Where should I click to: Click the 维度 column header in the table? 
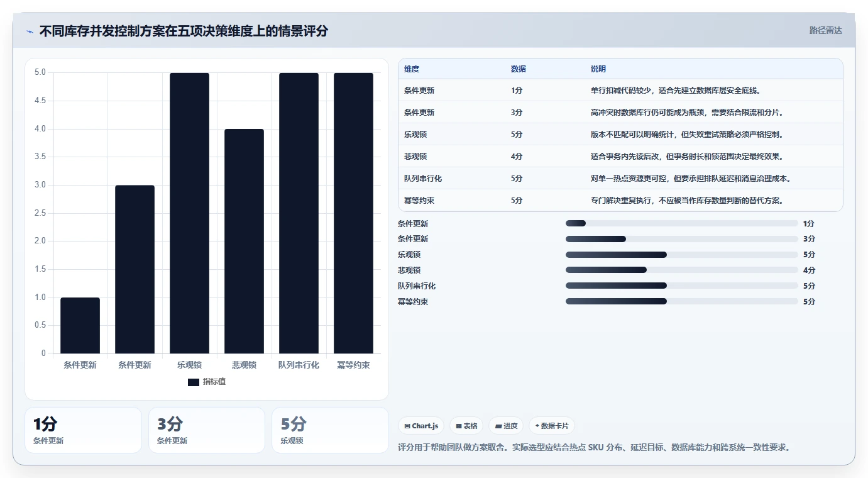412,69
